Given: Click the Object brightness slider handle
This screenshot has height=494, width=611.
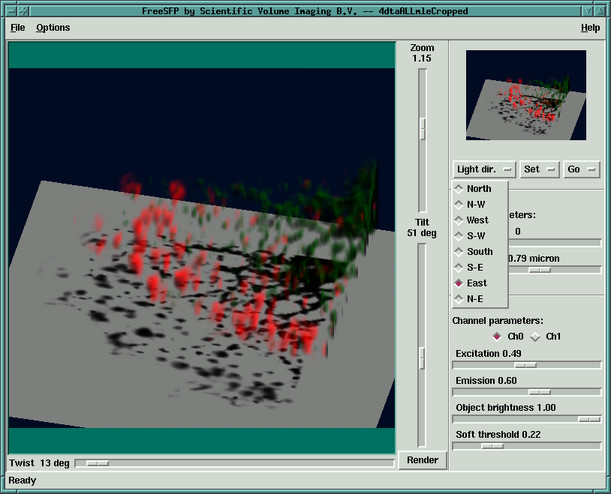Looking at the screenshot, I should [589, 419].
